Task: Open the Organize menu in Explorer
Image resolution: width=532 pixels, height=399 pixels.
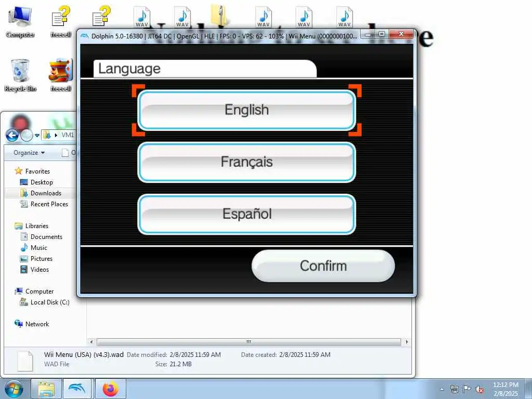Action: [x=29, y=153]
